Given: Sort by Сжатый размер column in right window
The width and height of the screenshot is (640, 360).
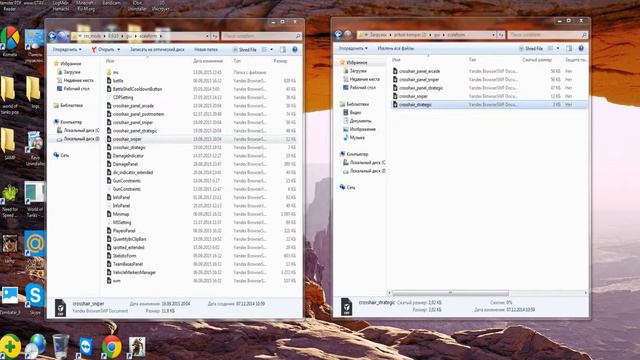Looking at the screenshot, I should (x=537, y=60).
